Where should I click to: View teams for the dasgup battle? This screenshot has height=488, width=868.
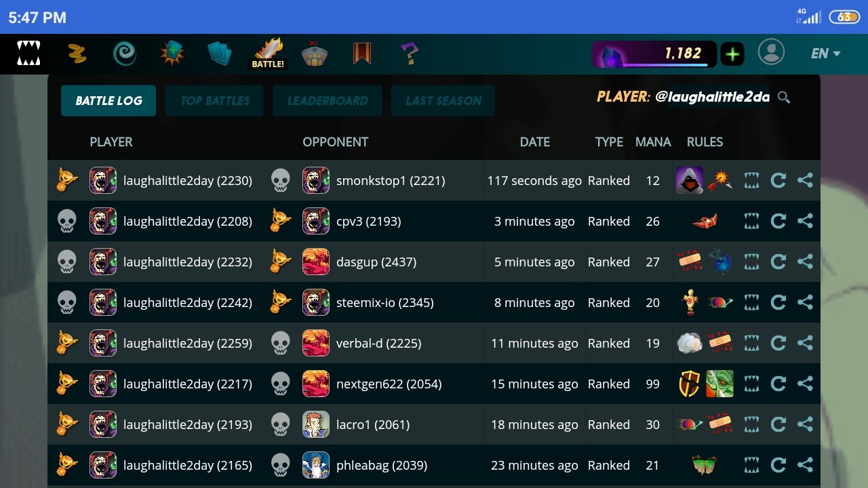tap(751, 262)
